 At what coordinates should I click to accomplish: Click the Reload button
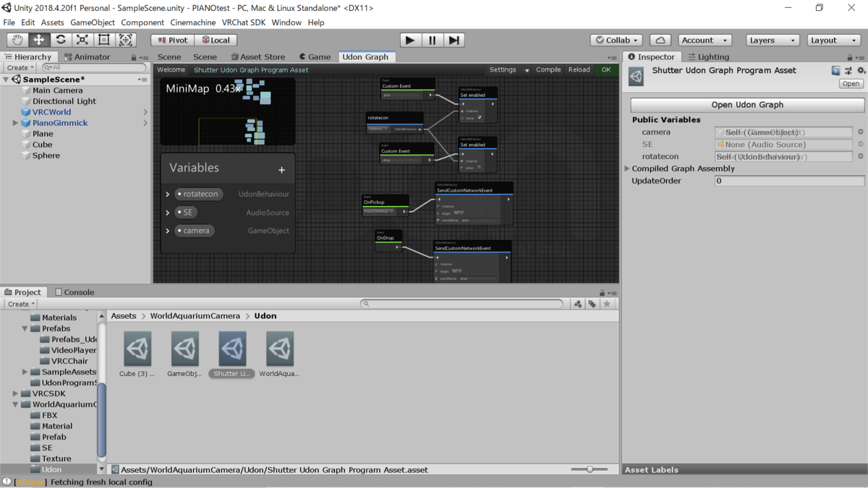click(579, 70)
